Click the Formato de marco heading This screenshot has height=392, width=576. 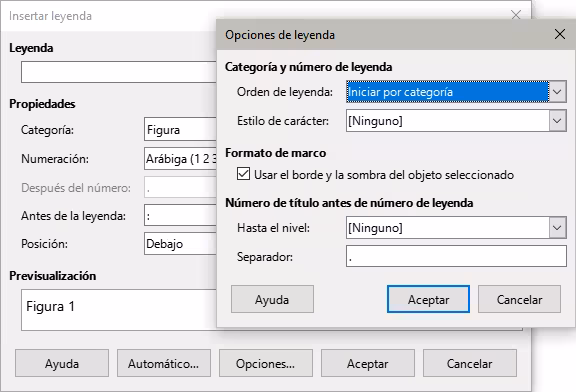[x=276, y=153]
